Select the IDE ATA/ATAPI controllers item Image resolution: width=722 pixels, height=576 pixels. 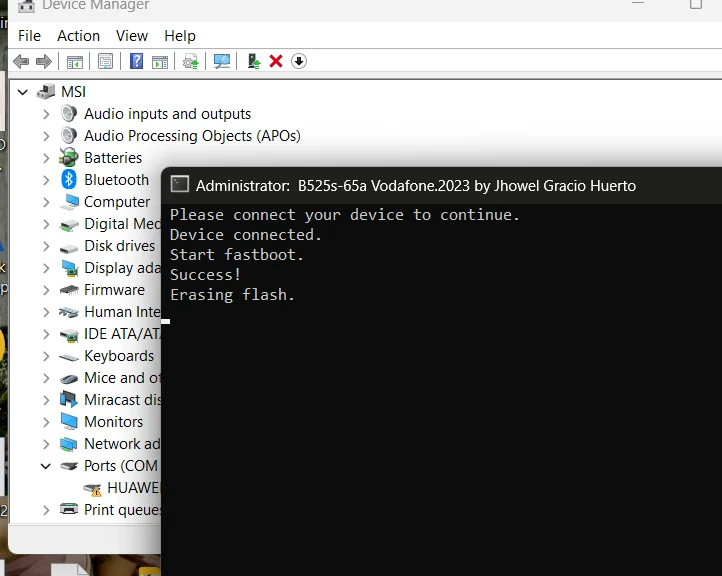(x=122, y=334)
